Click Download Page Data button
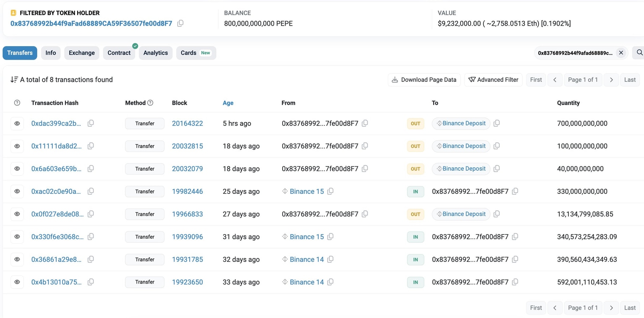This screenshot has height=318, width=644. click(424, 80)
